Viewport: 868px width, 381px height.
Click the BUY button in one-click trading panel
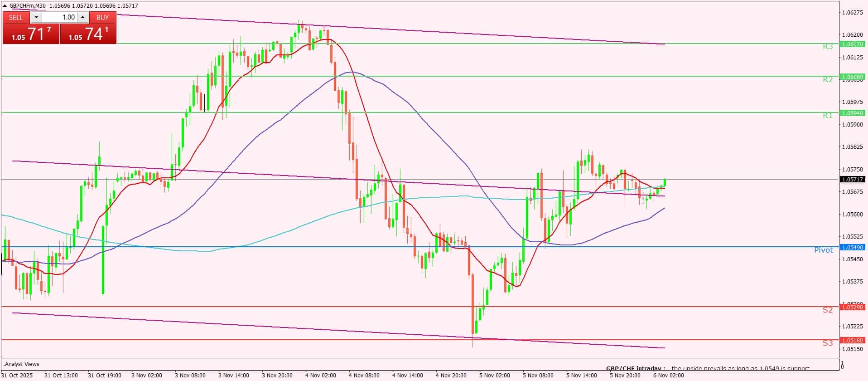(103, 17)
